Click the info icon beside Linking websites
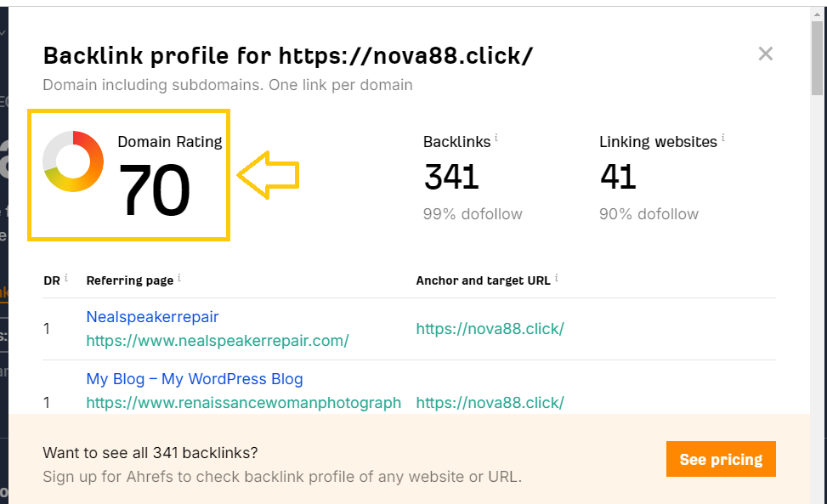Image resolution: width=827 pixels, height=504 pixels. tap(723, 138)
